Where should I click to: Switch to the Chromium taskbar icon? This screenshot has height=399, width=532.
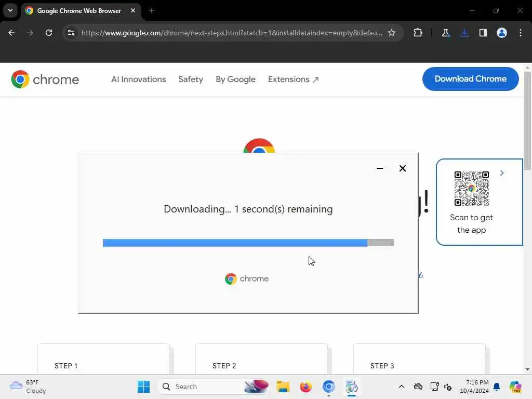[328, 387]
